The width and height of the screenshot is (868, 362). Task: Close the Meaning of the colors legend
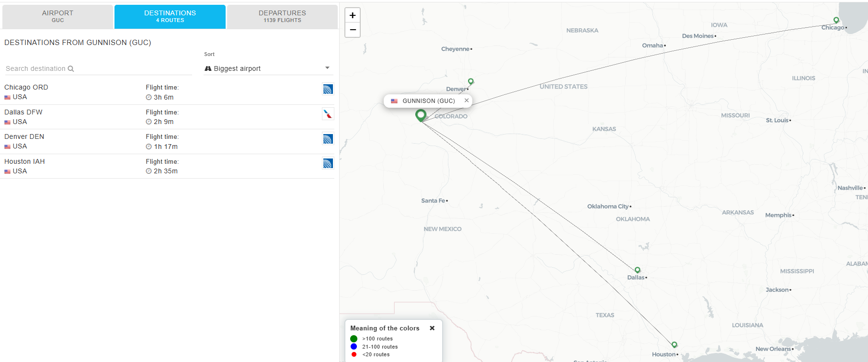pyautogui.click(x=432, y=328)
